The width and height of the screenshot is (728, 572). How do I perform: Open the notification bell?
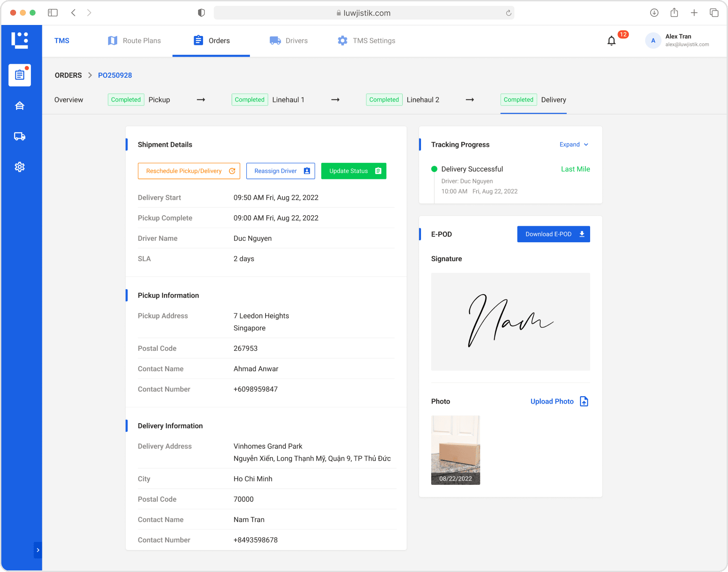tap(611, 41)
